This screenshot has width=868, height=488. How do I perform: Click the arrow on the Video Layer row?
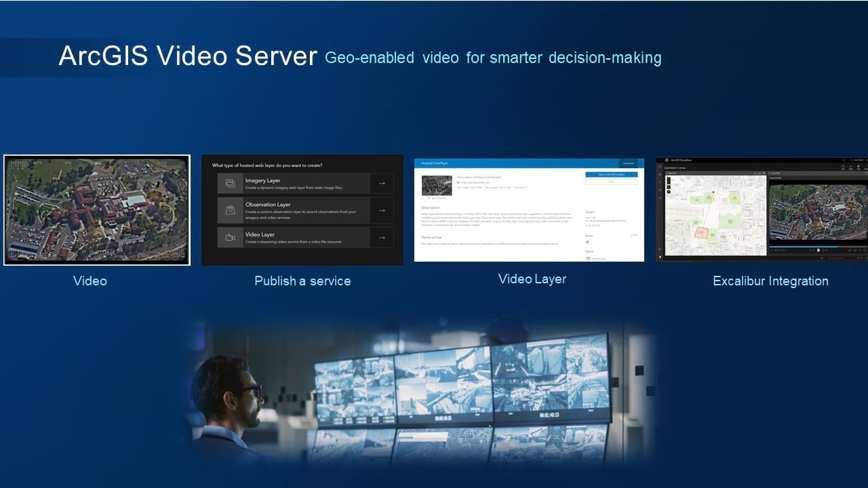382,237
